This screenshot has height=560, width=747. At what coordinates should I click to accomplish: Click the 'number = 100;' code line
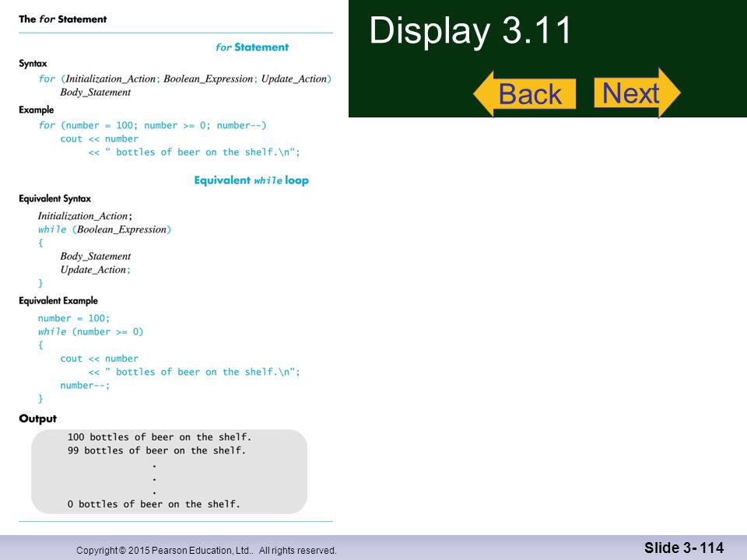pyautogui.click(x=74, y=318)
